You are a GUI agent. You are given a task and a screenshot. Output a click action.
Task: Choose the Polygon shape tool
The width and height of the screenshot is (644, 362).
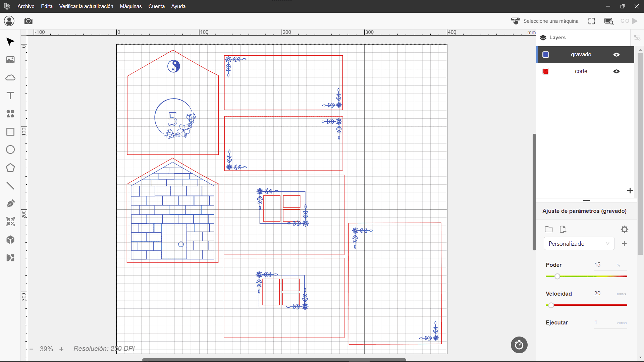click(10, 168)
